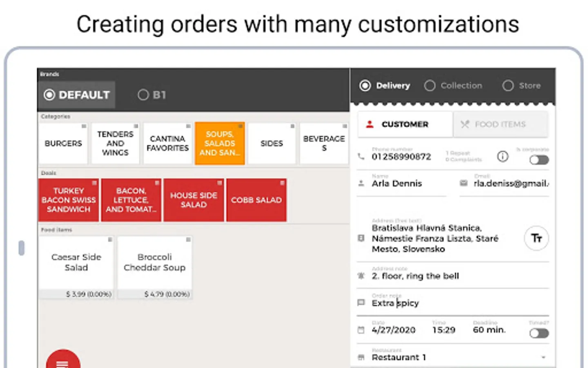This screenshot has width=588, height=368.
Task: Click the Order note field with Extra spicy
Action: tap(452, 303)
